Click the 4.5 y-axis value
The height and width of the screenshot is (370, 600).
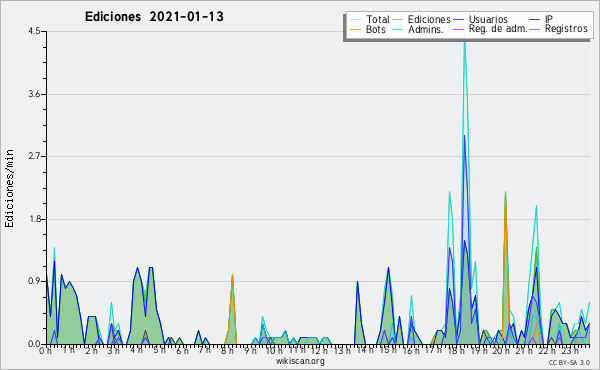[x=34, y=31]
